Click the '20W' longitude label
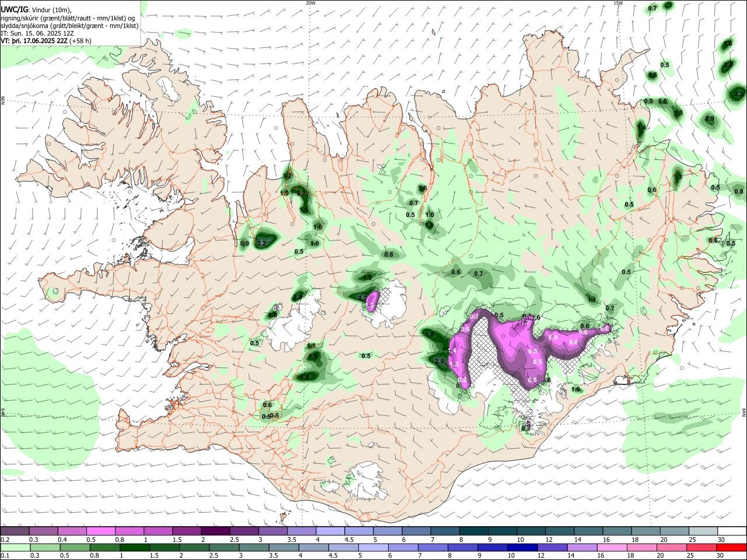Viewport: 747px width, 560px height. click(x=310, y=3)
